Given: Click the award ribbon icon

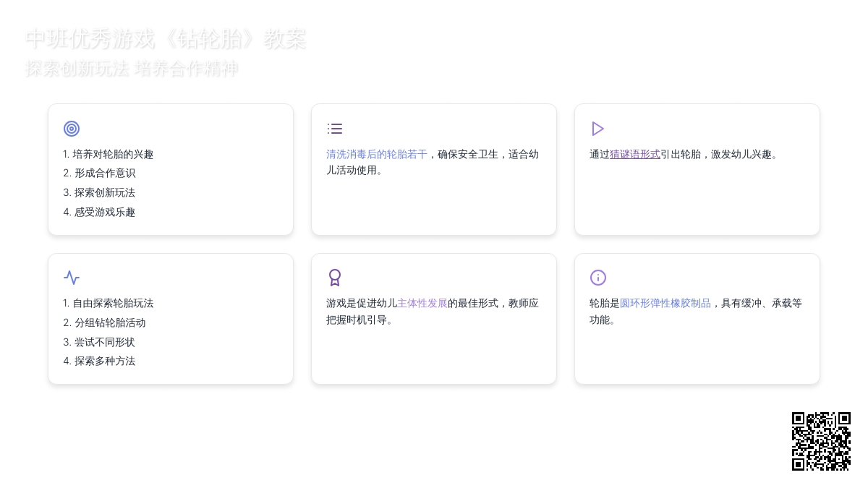Looking at the screenshot, I should (335, 278).
